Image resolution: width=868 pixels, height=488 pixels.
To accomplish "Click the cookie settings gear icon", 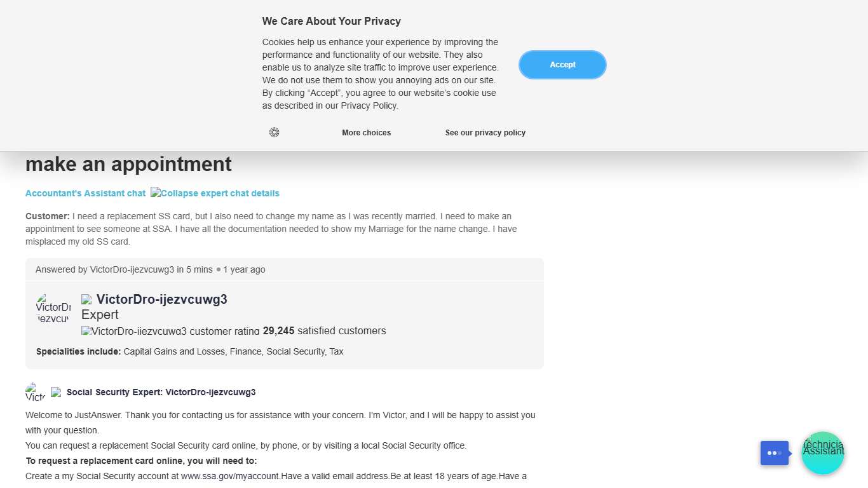I will tap(274, 132).
